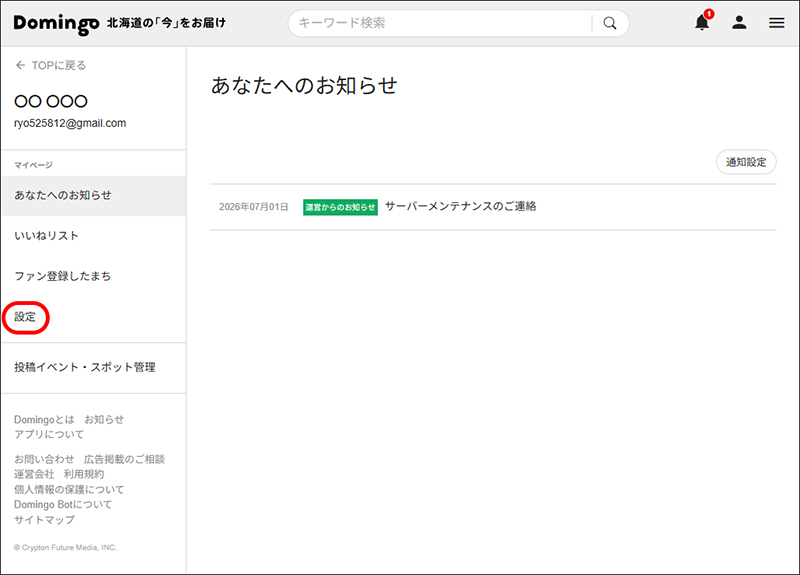Click the 2026年07月01日 date text
Screen dimensions: 800x575
click(254, 207)
